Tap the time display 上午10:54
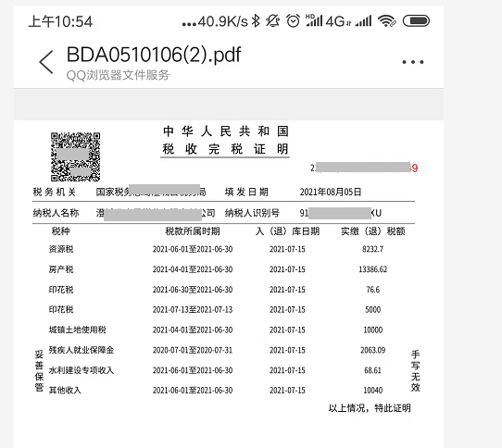 point(60,21)
